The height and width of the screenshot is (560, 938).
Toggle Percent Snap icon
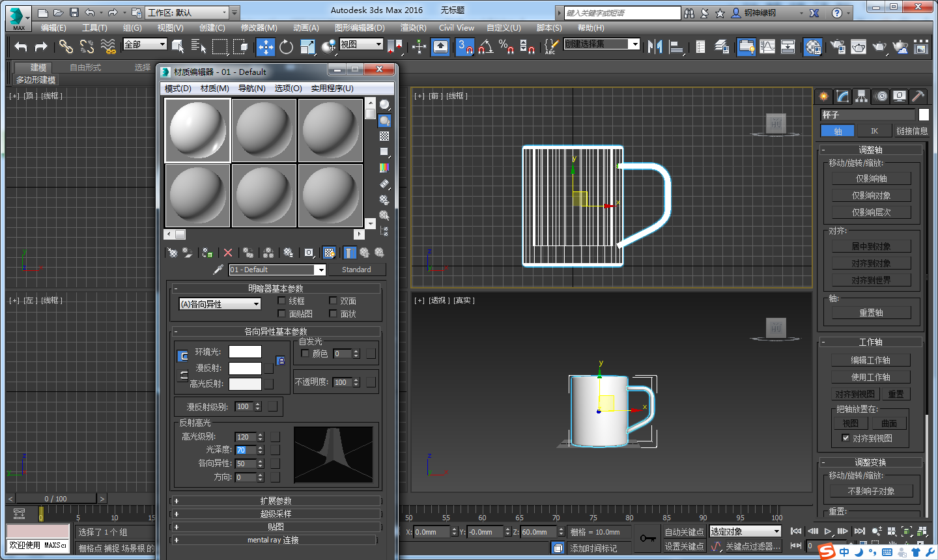[x=506, y=46]
